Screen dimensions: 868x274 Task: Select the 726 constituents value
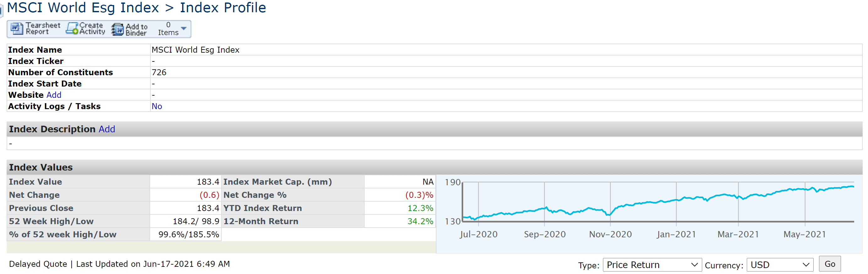tap(159, 72)
